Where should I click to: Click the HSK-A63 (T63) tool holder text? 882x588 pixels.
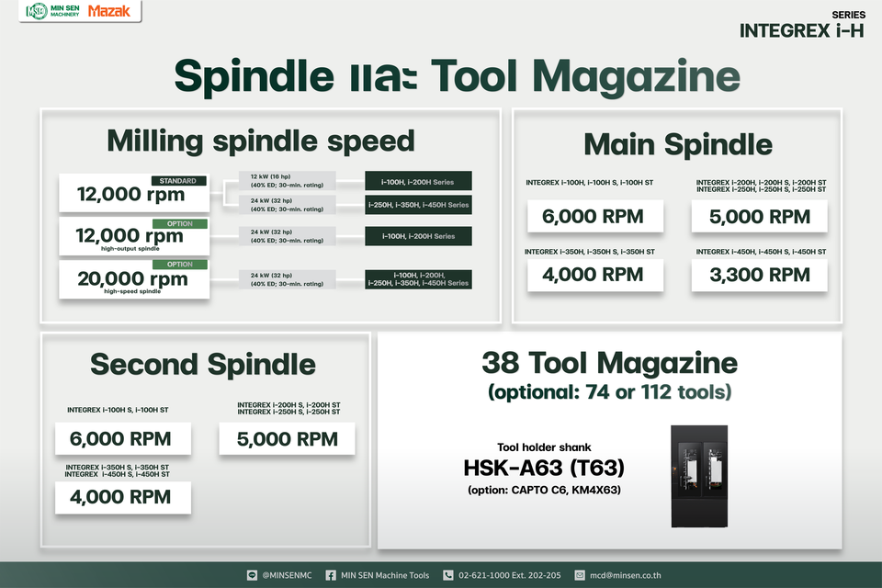pyautogui.click(x=544, y=469)
